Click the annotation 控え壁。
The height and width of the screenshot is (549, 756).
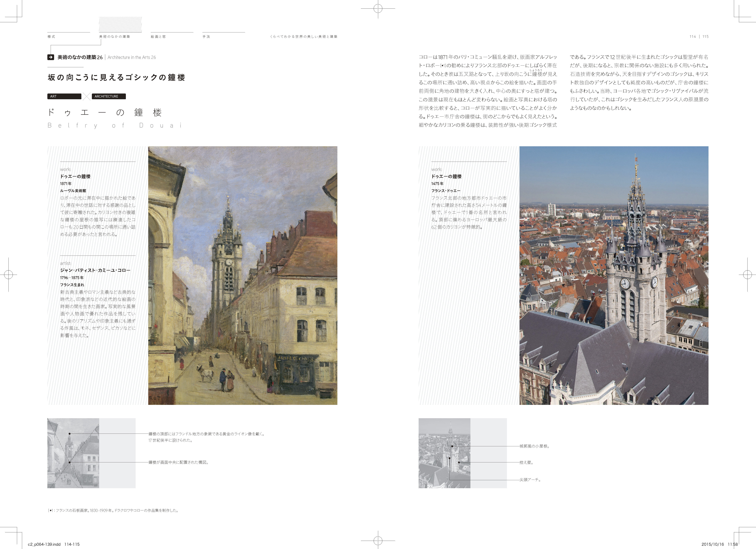click(x=526, y=462)
